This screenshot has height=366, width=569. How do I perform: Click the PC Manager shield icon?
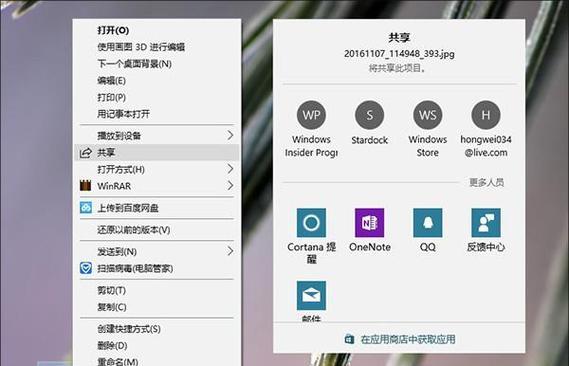[86, 268]
